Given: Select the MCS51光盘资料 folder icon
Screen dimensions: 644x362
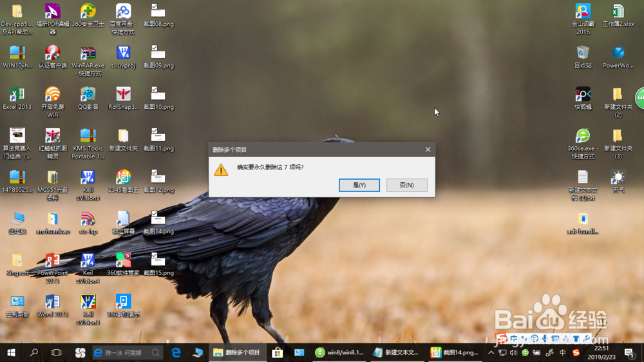Looking at the screenshot, I should coord(53,185).
